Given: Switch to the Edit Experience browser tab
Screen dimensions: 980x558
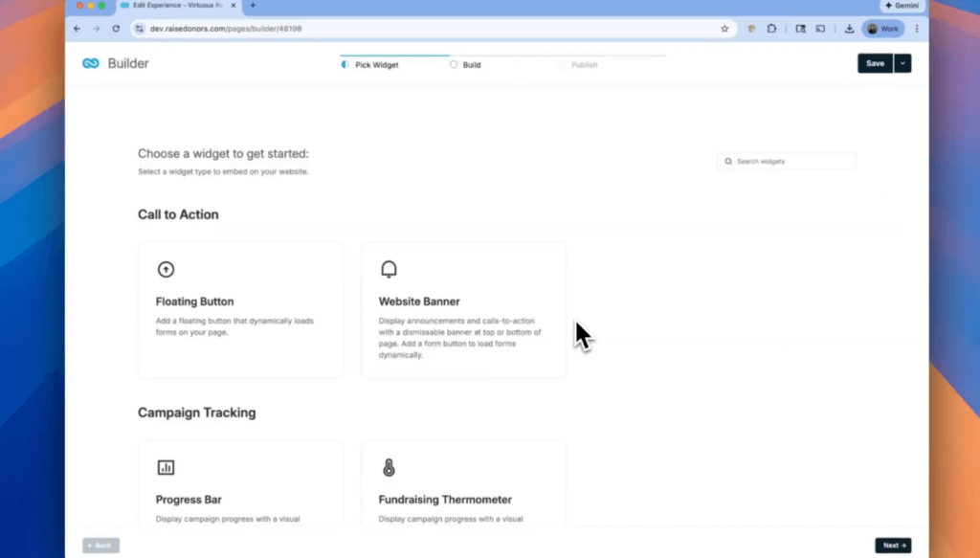Looking at the screenshot, I should (x=178, y=5).
